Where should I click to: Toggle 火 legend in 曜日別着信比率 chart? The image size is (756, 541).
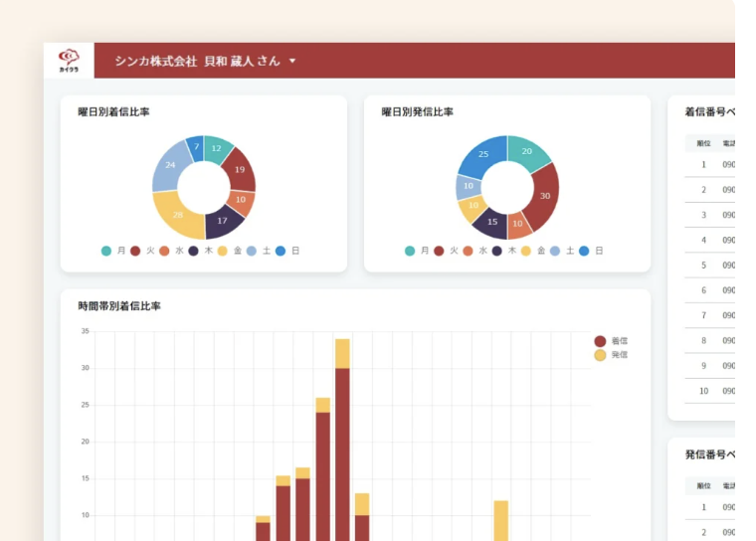click(141, 252)
